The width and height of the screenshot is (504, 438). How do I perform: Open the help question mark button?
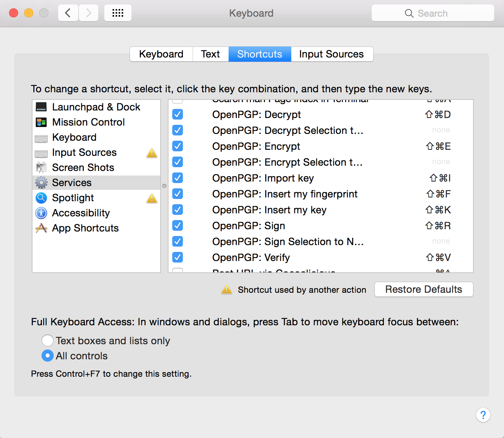coord(483,415)
